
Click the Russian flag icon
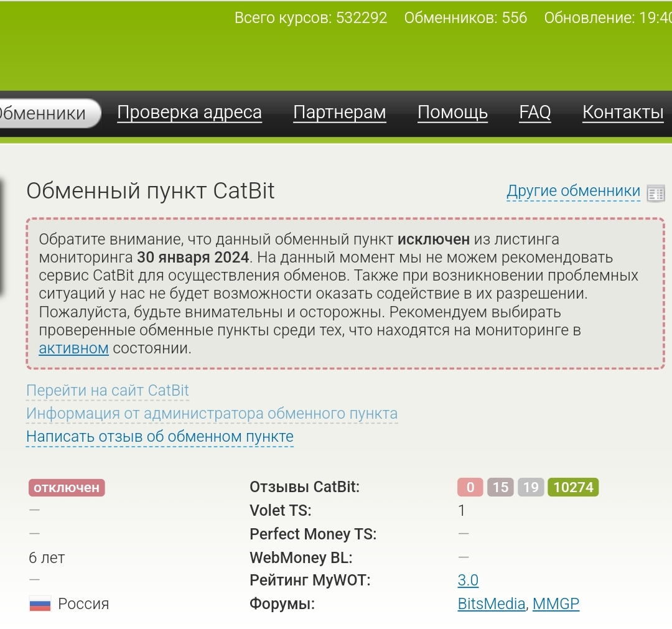pyautogui.click(x=40, y=604)
